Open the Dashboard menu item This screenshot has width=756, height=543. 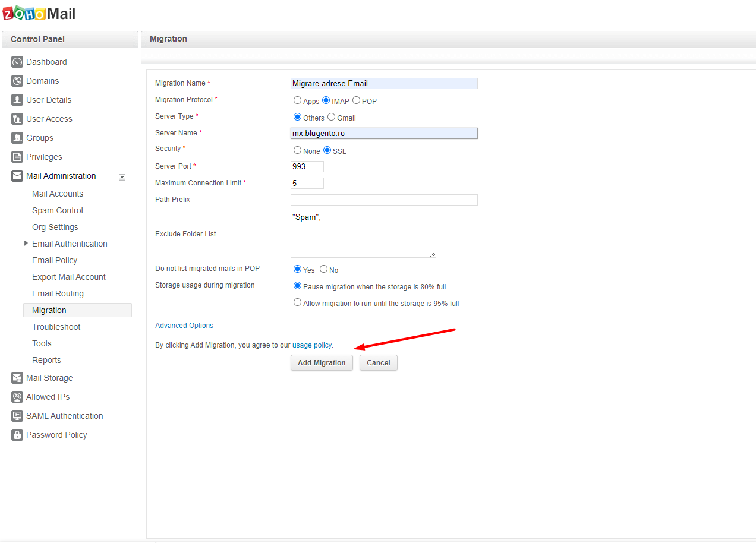point(46,62)
